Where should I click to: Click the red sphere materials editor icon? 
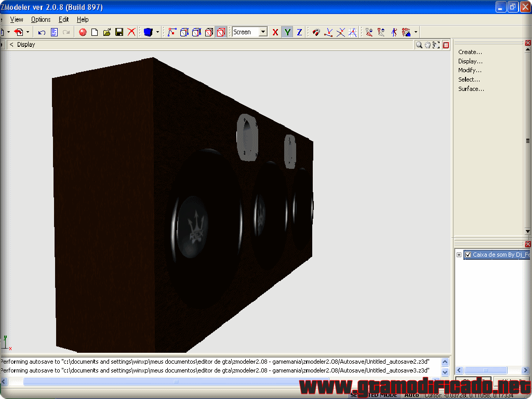pos(83,32)
